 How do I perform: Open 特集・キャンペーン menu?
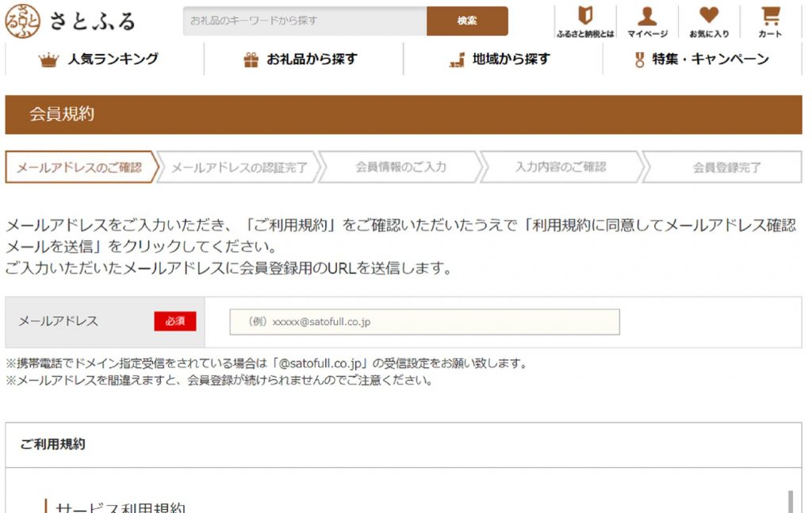point(710,59)
